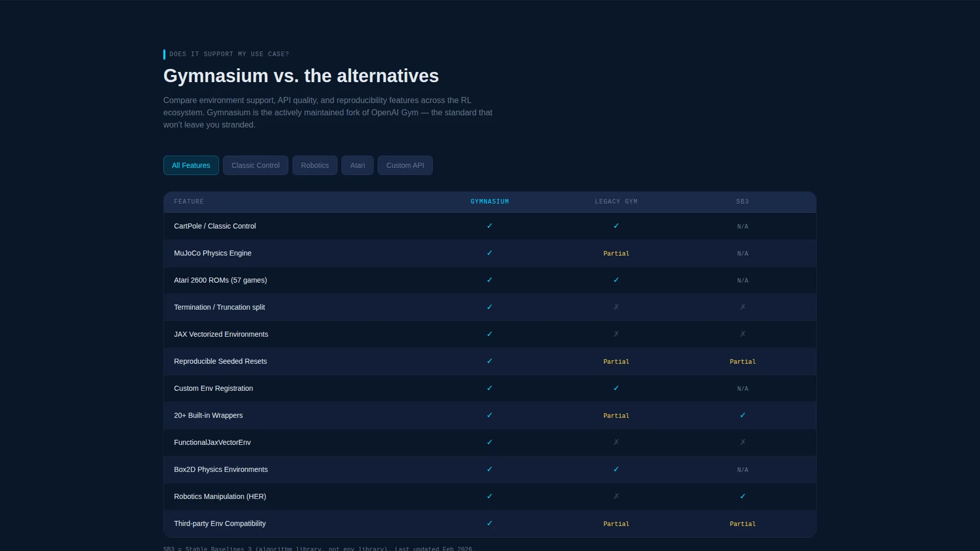Click the Gymnasium checkmark for Atari 2600 ROMs
Viewport: 980px width, 551px height.
[489, 280]
